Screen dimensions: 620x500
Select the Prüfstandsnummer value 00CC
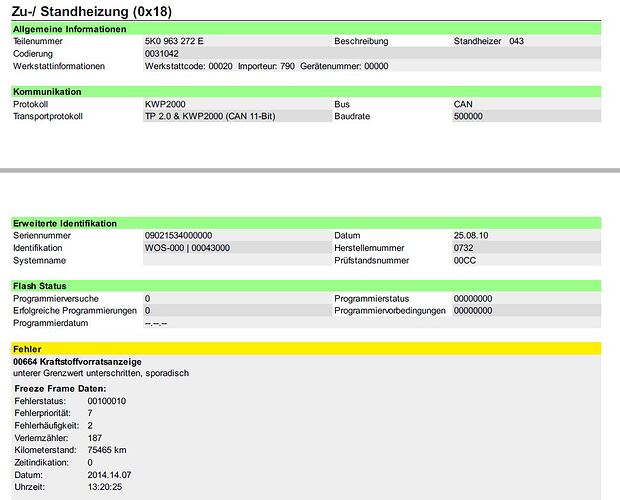coord(464,260)
